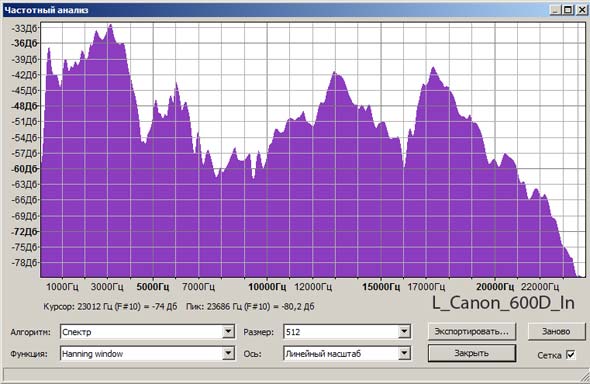Open the Алгоритм dropdown arrow
Viewport: 590px width, 384px height.
coord(228,332)
